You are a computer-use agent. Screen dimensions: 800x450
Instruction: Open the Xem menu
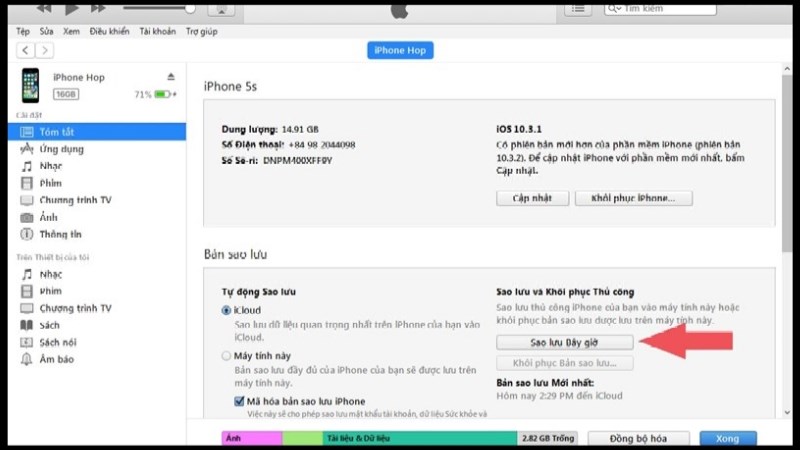pos(71,32)
